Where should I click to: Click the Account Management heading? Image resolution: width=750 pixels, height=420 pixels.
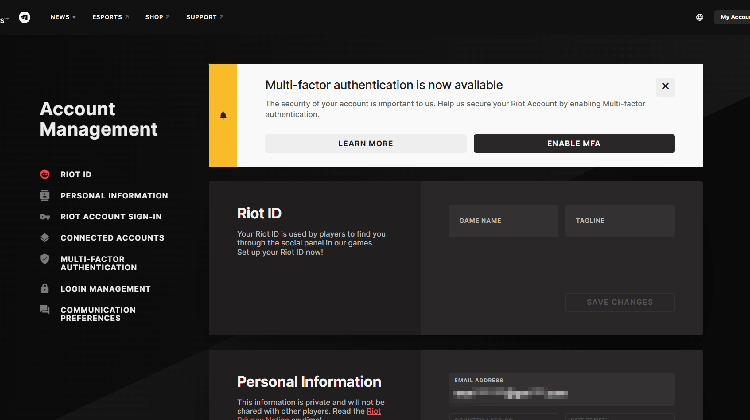(x=98, y=119)
